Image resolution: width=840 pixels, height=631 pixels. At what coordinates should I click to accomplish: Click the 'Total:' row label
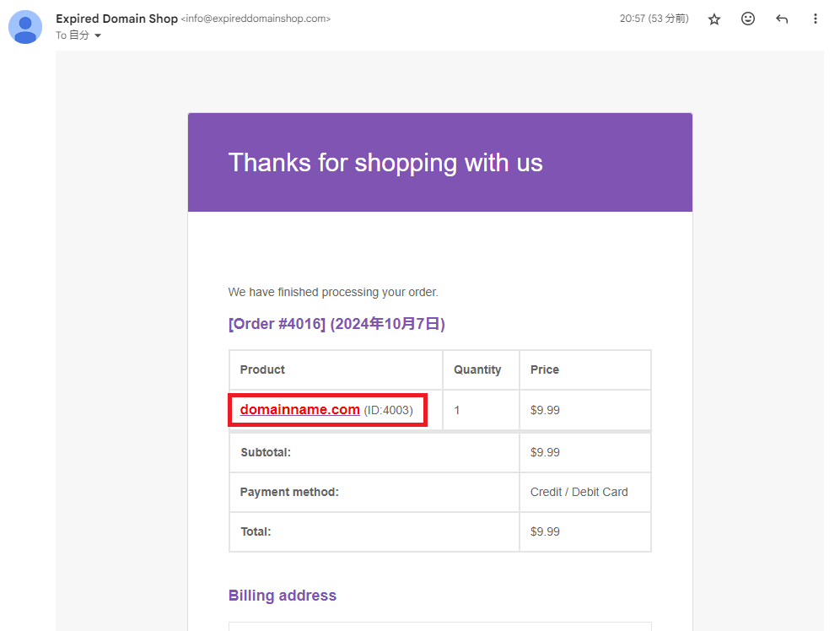tap(256, 531)
